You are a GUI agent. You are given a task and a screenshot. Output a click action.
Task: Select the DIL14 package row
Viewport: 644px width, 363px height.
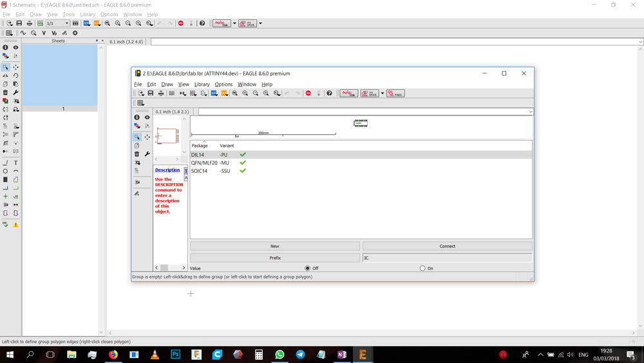361,155
